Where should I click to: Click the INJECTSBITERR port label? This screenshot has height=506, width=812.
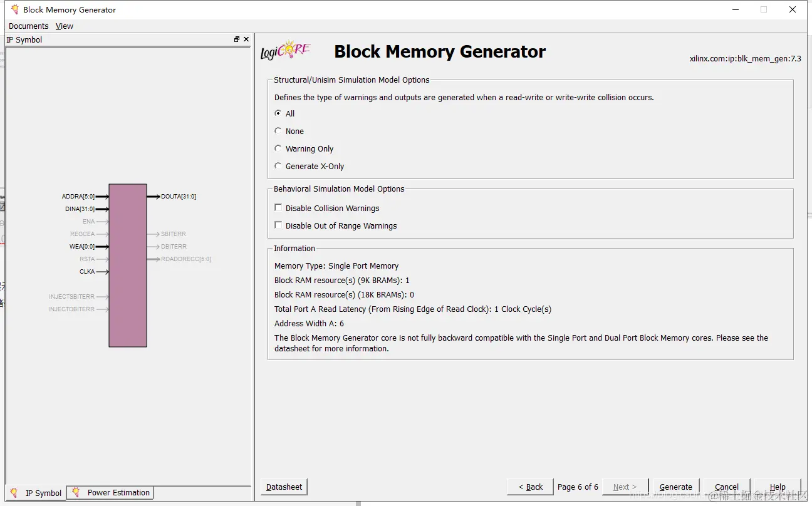72,297
